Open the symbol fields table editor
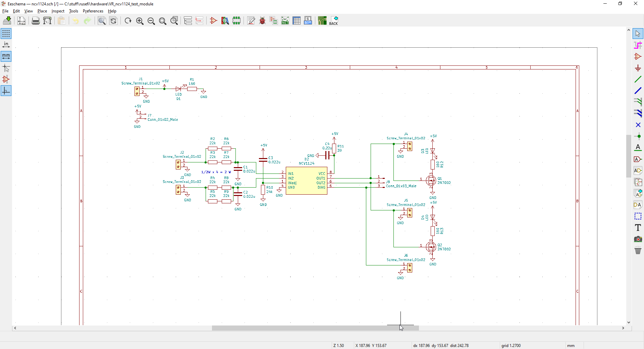Viewport: 644px width, 349px height. tap(297, 21)
